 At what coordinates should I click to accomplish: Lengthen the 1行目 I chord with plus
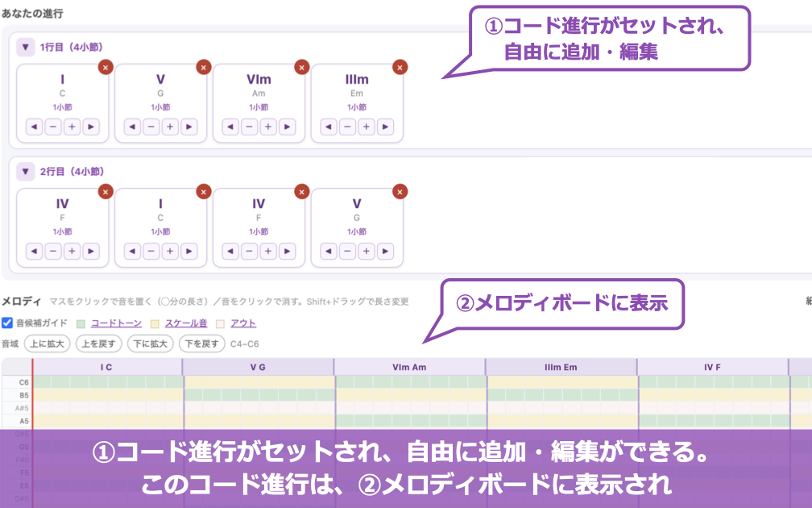[72, 127]
